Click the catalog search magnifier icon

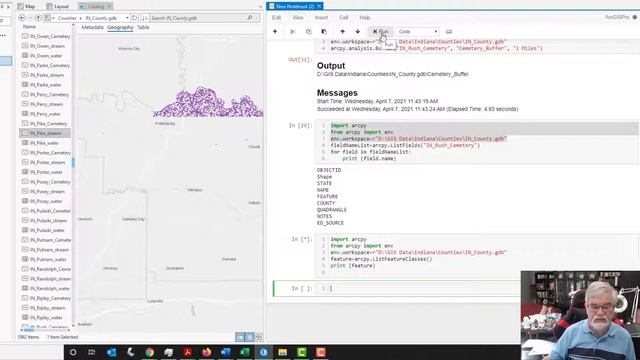coord(250,18)
